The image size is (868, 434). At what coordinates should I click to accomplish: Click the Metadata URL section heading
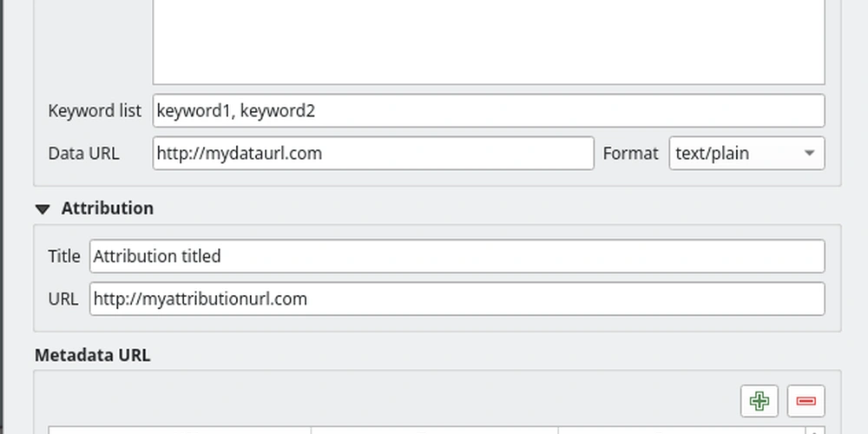pos(93,355)
